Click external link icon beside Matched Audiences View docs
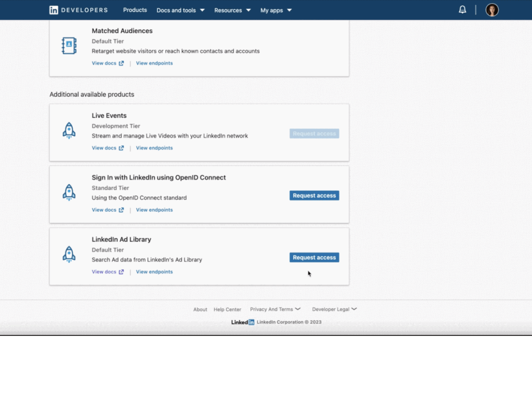Screen dimensions: 532x420 (121, 63)
